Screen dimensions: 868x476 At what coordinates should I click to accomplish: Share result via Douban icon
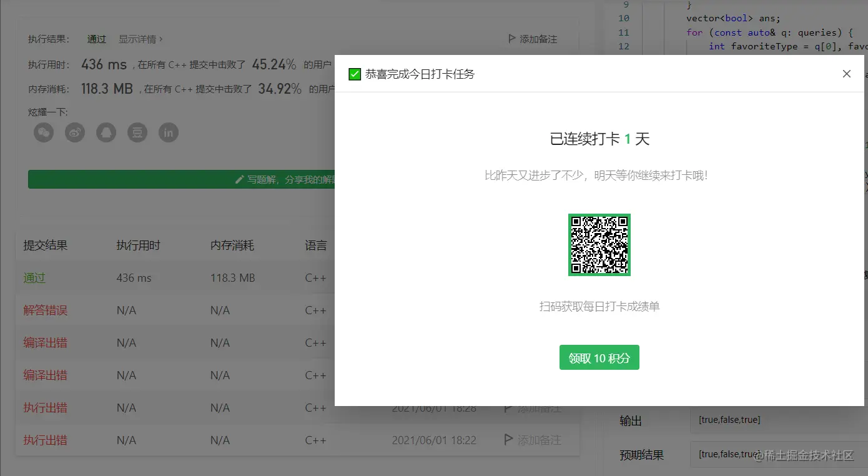pos(137,132)
